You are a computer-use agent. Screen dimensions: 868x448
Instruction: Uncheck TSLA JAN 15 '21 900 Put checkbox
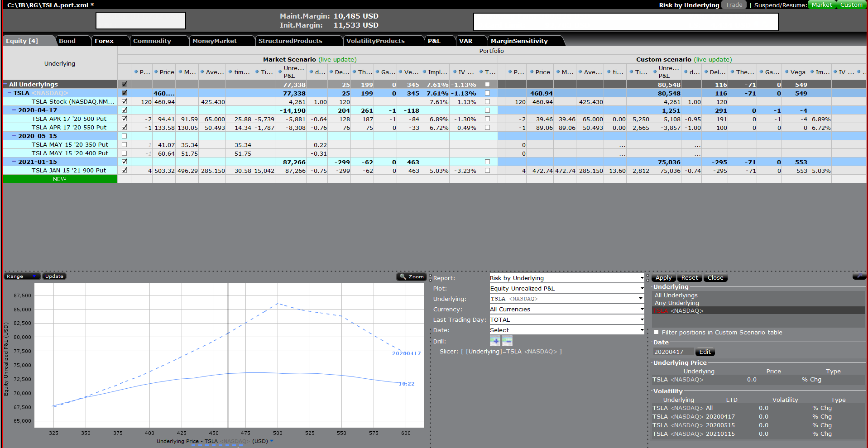[x=125, y=170]
